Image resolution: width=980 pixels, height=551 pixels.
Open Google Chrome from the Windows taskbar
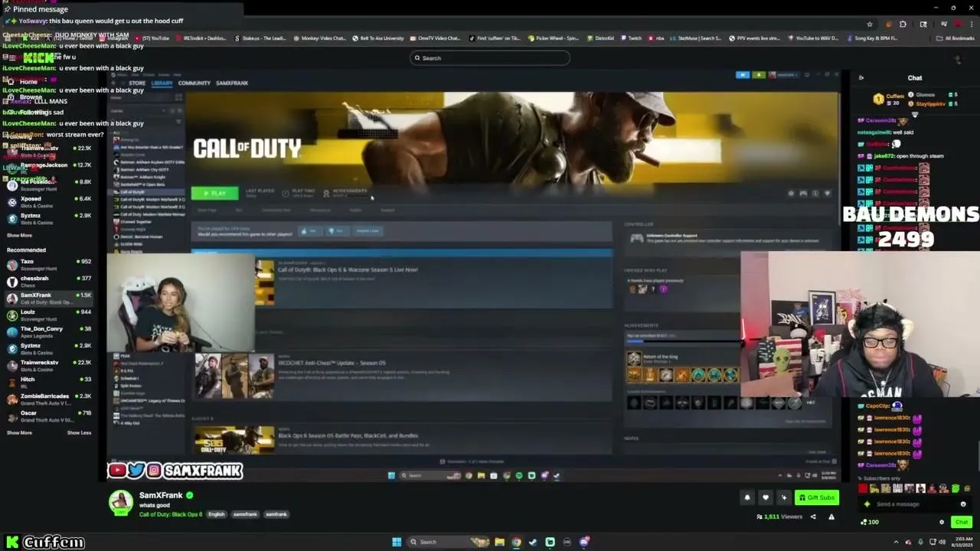point(516,542)
